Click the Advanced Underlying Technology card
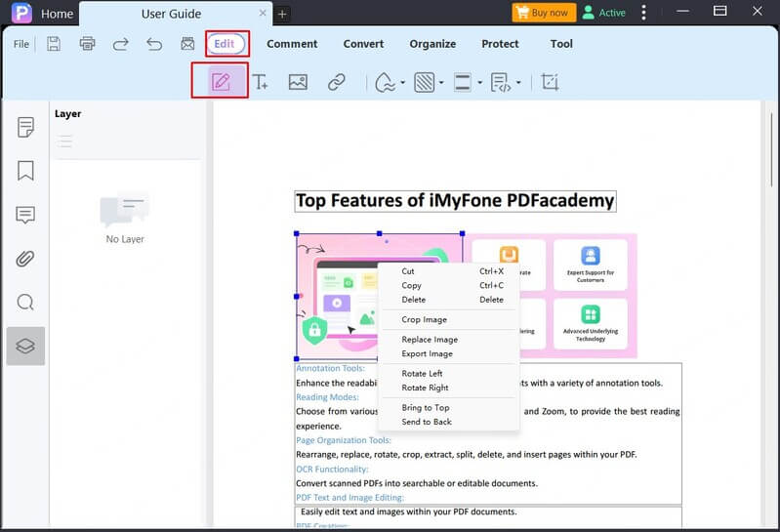 pos(591,324)
